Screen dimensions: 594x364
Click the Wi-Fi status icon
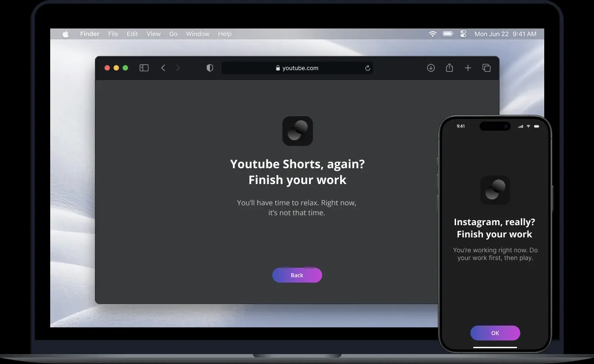pos(433,34)
